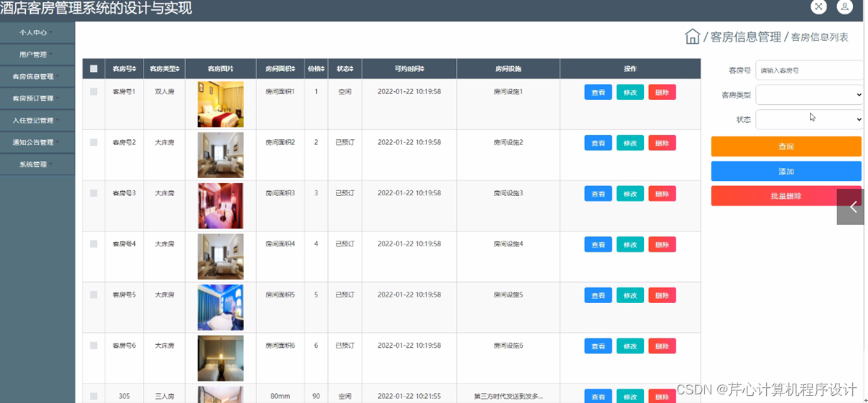
Task: Click the 80mm room area cell
Action: [280, 397]
